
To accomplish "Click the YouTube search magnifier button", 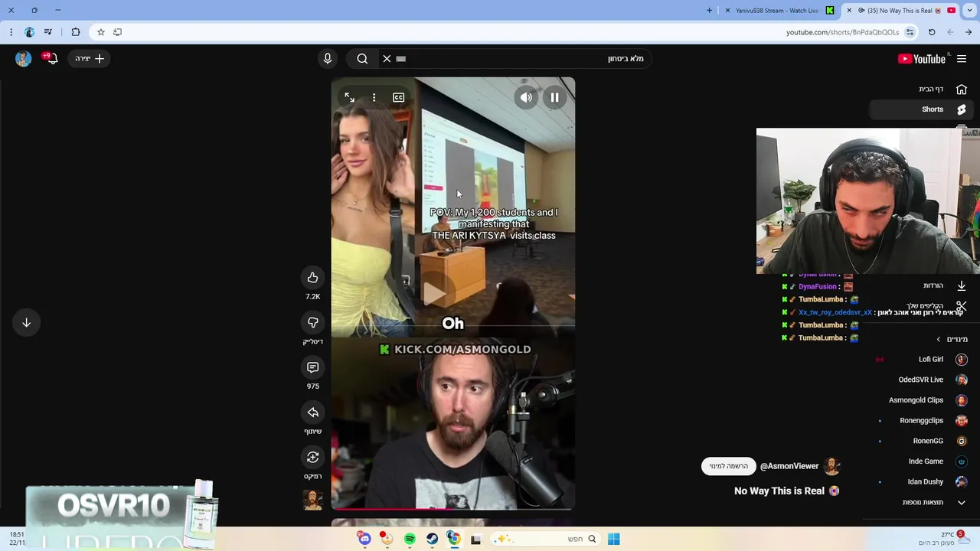I will point(362,58).
